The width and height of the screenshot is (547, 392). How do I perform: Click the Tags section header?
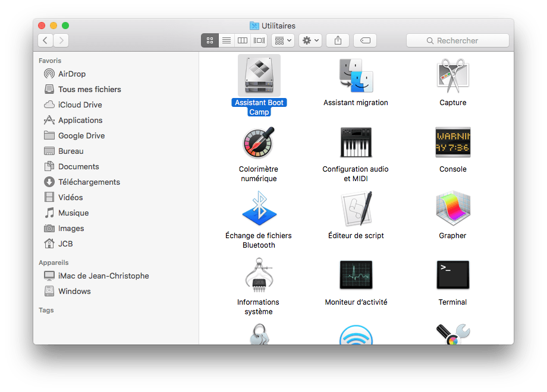(x=46, y=310)
